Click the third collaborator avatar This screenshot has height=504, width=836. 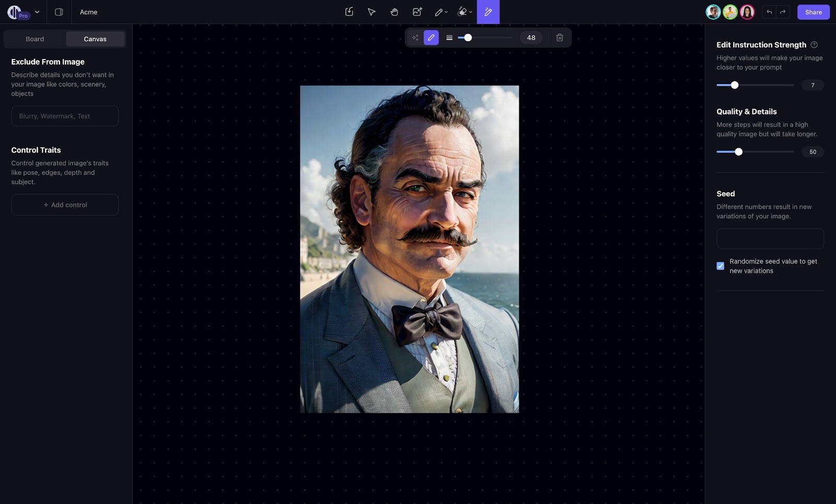point(747,12)
